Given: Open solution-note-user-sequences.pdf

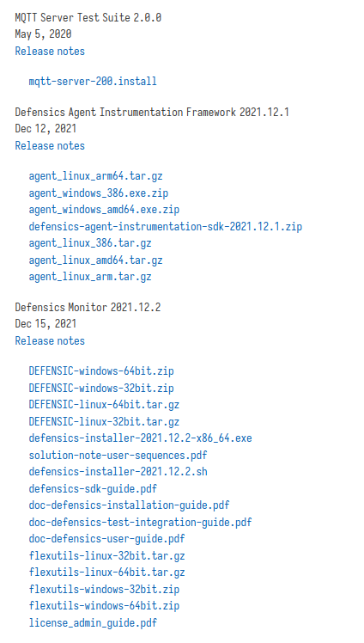Looking at the screenshot, I should click(118, 456).
